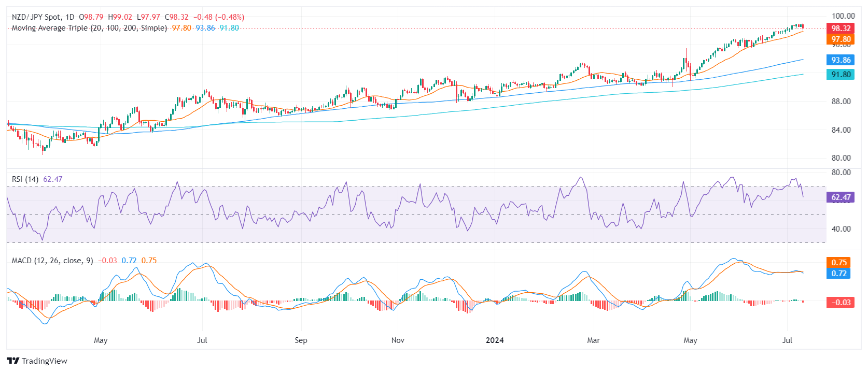The width and height of the screenshot is (868, 372).
Task: Click the Sep label on time axis
Action: pos(301,340)
